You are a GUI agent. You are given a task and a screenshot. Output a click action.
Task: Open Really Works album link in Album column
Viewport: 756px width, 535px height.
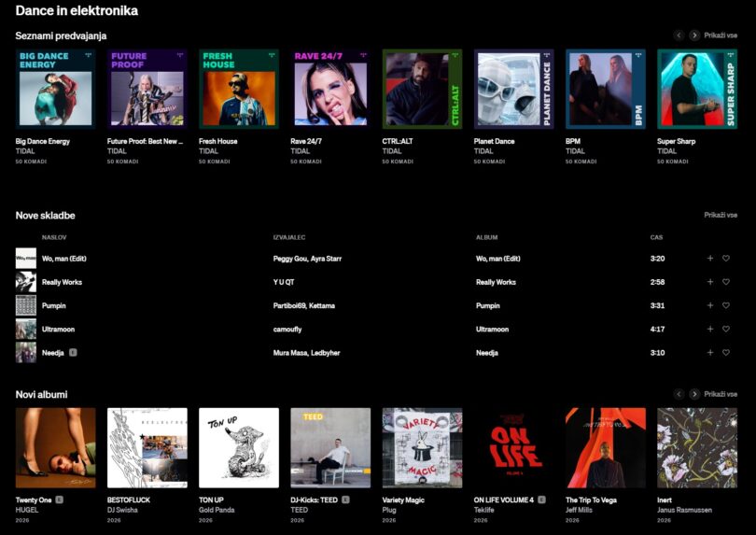point(496,282)
